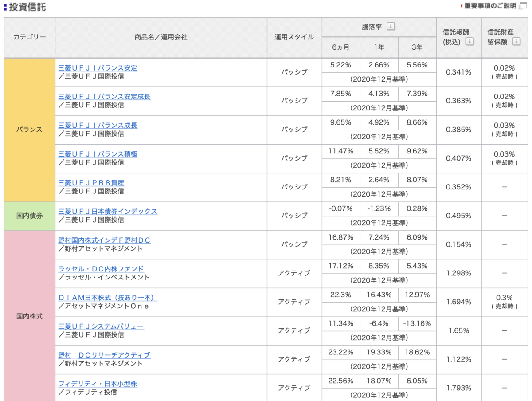Open fund 三菱ＵＦＪＩバランス安定成長
Viewport: 532px width, 401px height.
pos(104,97)
